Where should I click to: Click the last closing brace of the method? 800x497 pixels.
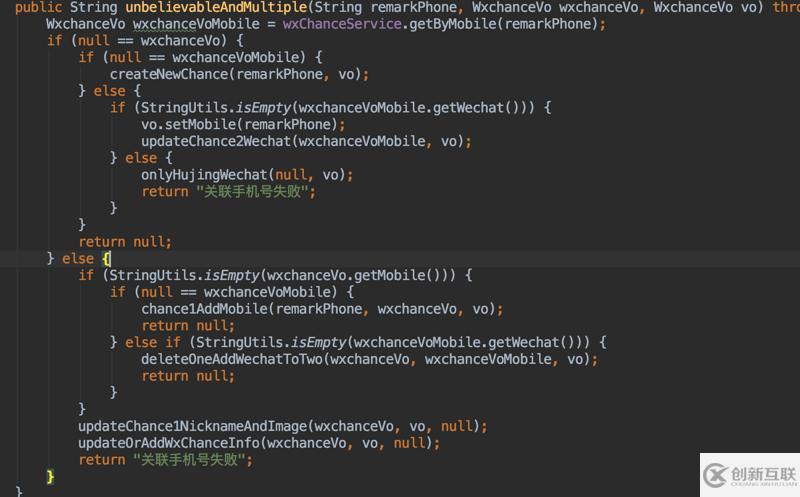point(19,491)
